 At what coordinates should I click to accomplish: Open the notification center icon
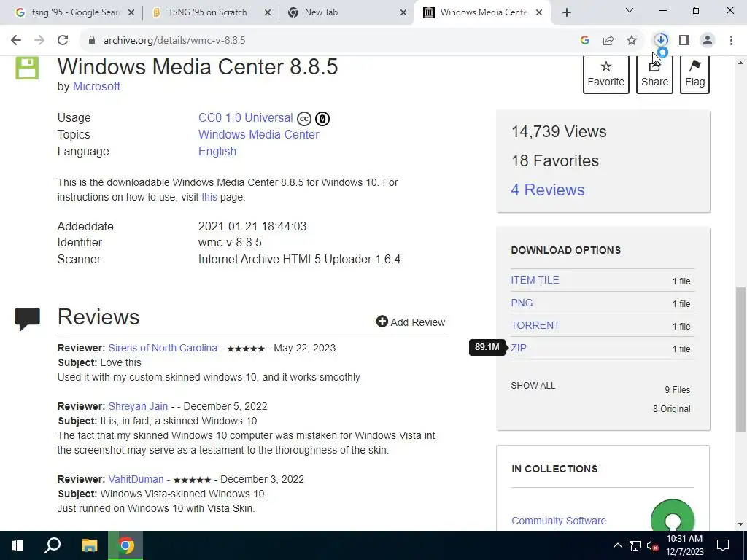[x=723, y=545]
